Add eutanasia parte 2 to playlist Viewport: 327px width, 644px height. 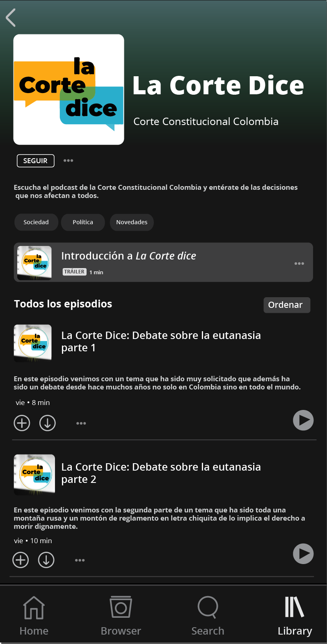pyautogui.click(x=21, y=560)
